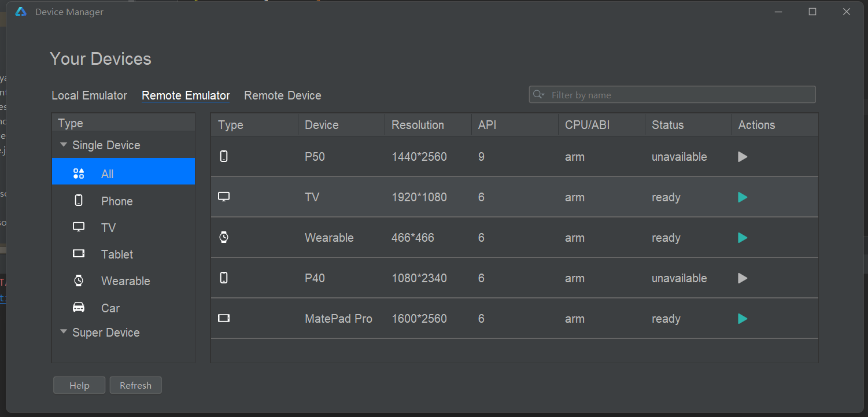Collapse the Super Device tree group
This screenshot has width=868, height=417.
64,332
